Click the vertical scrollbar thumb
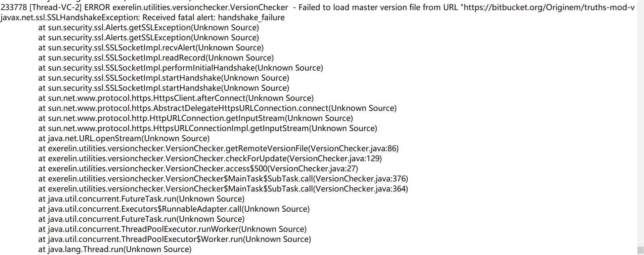The width and height of the screenshot is (644, 255). [x=640, y=250]
